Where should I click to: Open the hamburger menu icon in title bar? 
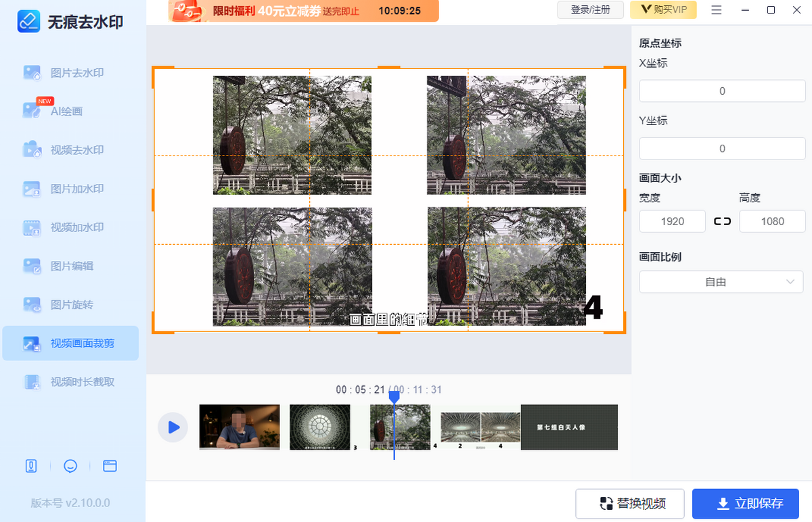[x=717, y=10]
